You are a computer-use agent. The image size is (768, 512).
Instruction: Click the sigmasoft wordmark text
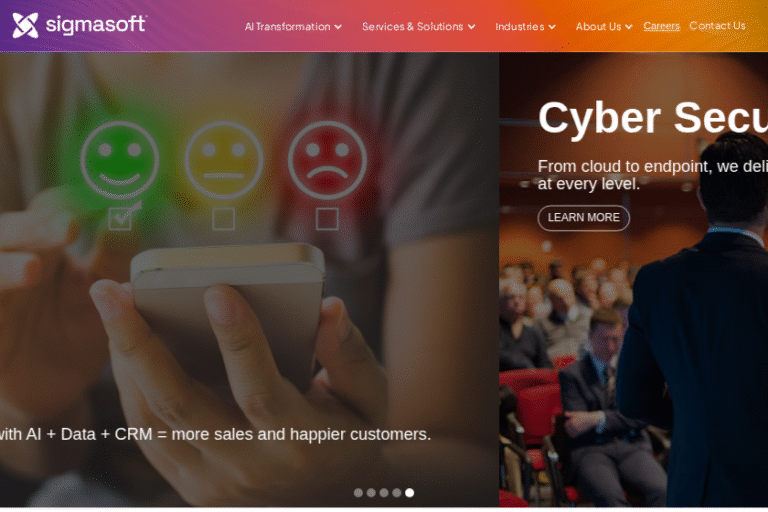96,24
